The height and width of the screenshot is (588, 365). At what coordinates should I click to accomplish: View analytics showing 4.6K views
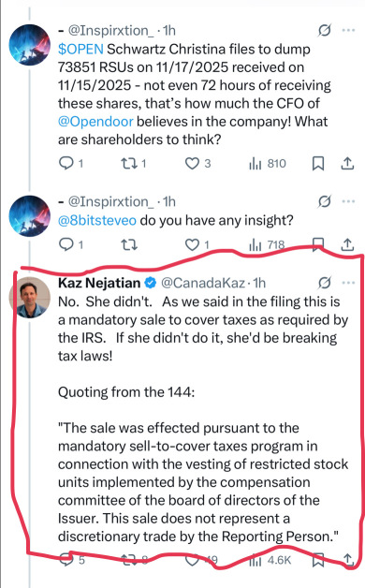270,560
